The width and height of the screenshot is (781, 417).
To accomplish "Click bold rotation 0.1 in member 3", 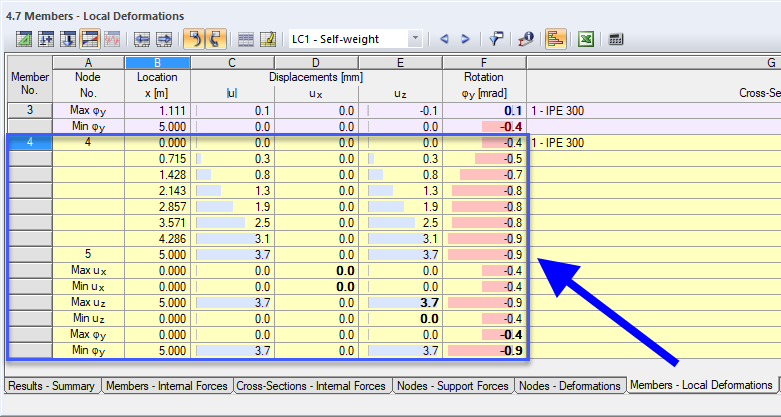I will (484, 111).
